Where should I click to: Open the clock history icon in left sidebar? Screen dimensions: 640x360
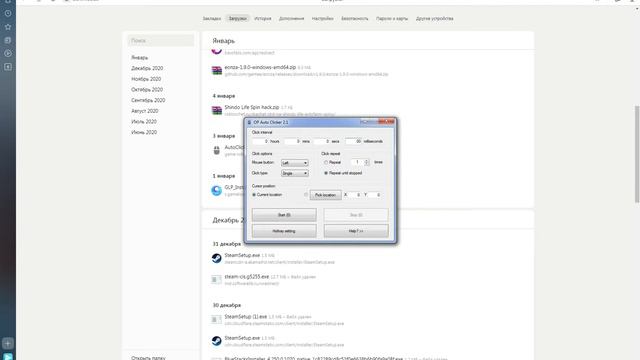(x=8, y=13)
